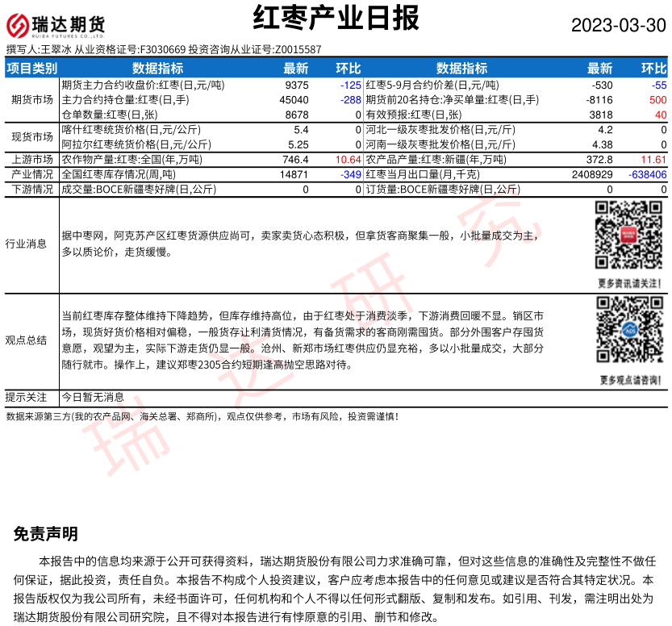Click the 期货市场 category cell
The width and height of the screenshot is (672, 626).
pyautogui.click(x=32, y=100)
